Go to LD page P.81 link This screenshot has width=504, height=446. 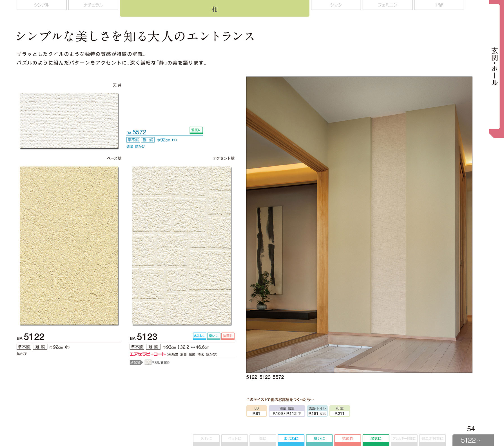pos(256,411)
